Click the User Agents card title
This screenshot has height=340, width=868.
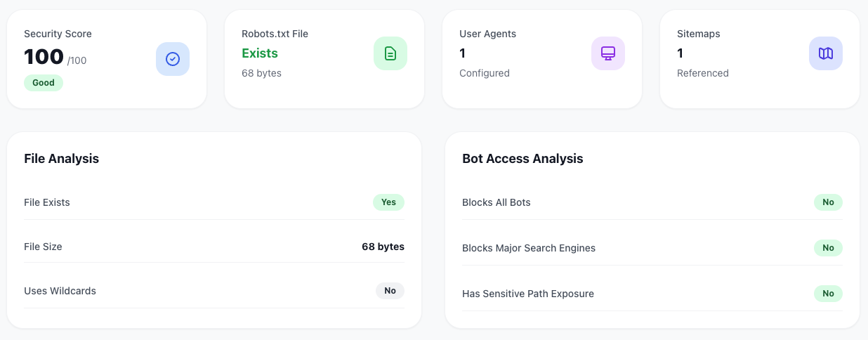coord(488,34)
